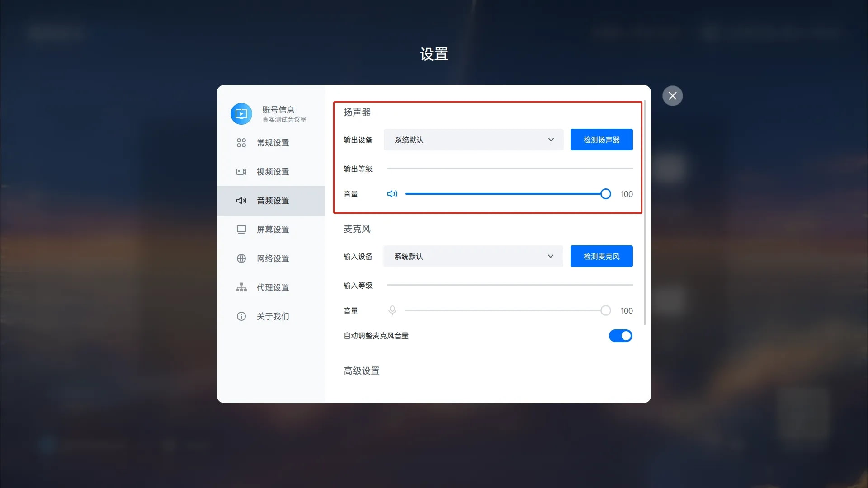Click the microphone 输入等级 input level bar
Viewport: 868px width, 488px height.
pos(509,286)
